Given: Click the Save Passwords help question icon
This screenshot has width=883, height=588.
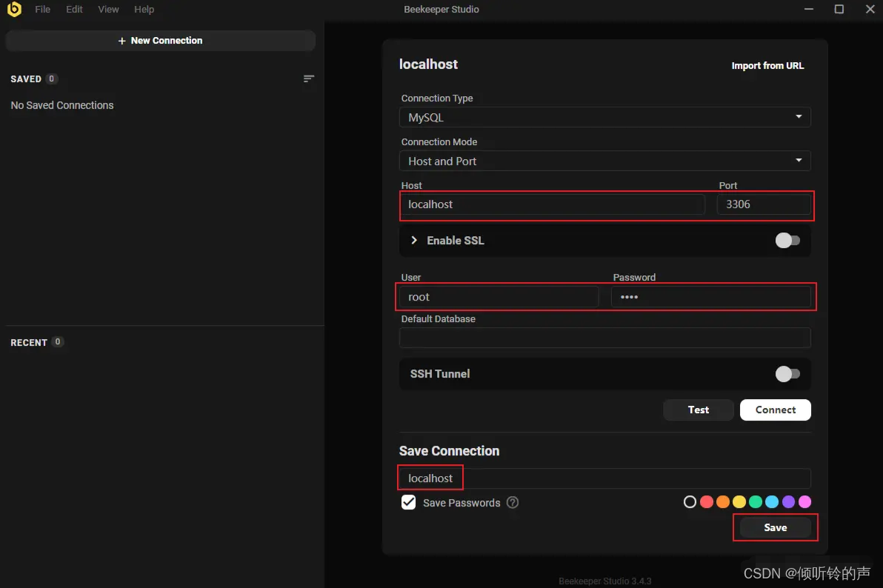Looking at the screenshot, I should tap(513, 502).
